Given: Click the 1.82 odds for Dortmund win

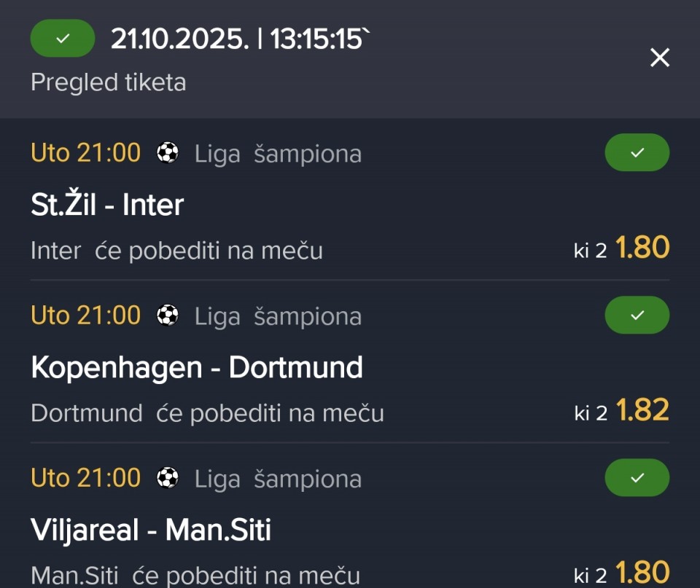Looking at the screenshot, I should point(642,411).
